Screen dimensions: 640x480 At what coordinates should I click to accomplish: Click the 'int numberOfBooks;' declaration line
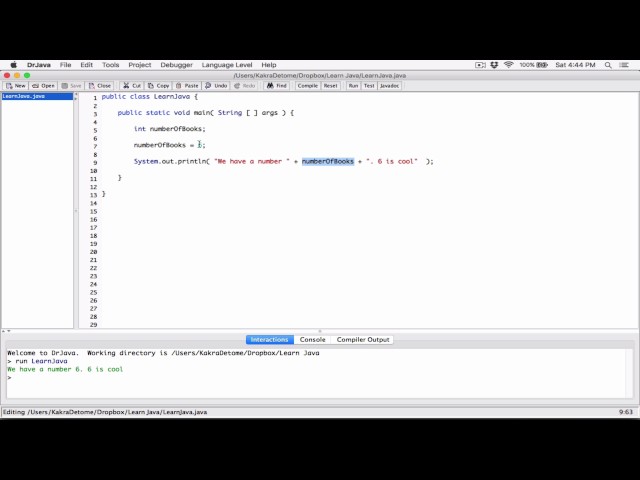[x=169, y=129]
